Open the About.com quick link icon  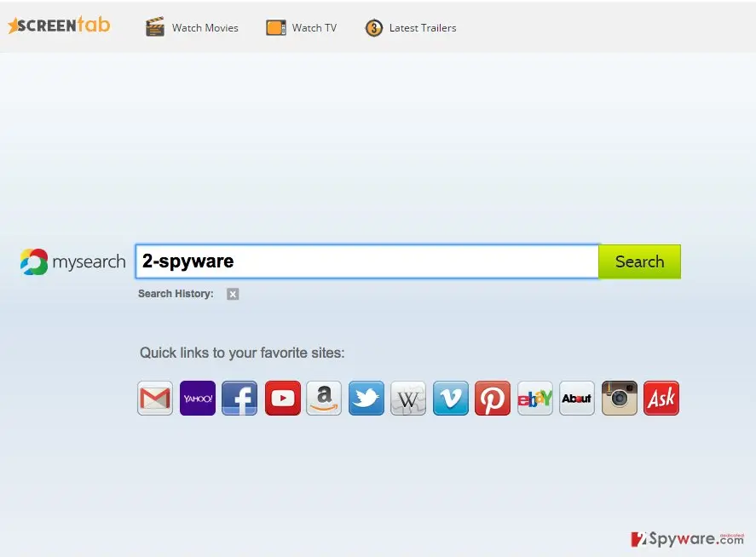577,398
